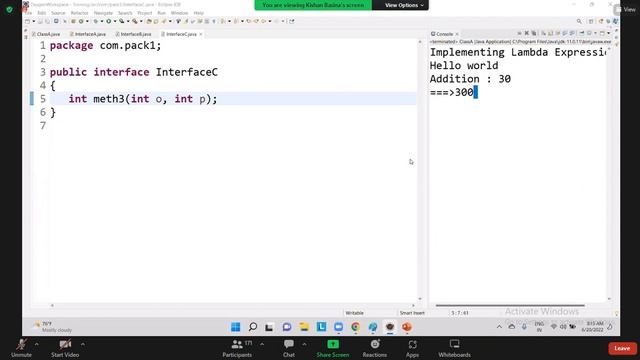The image size is (640, 360).
Task: Expand audio options arrow beside Unmute
Action: (36, 344)
